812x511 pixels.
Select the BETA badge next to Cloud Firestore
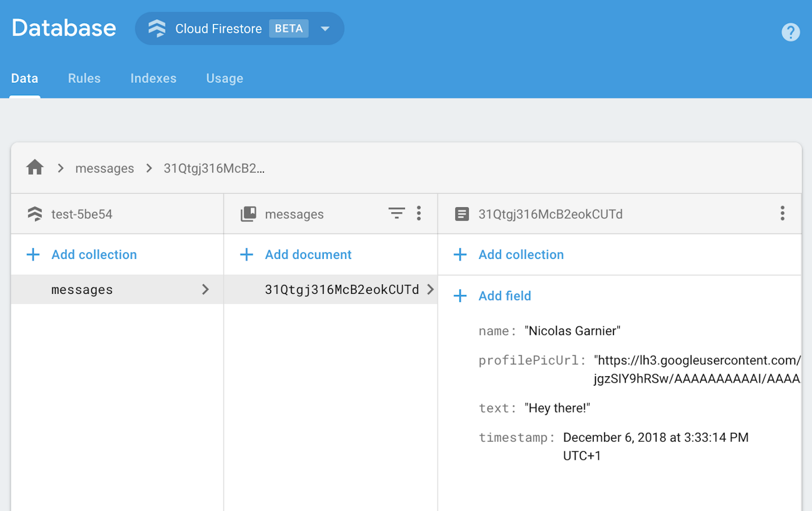coord(289,28)
